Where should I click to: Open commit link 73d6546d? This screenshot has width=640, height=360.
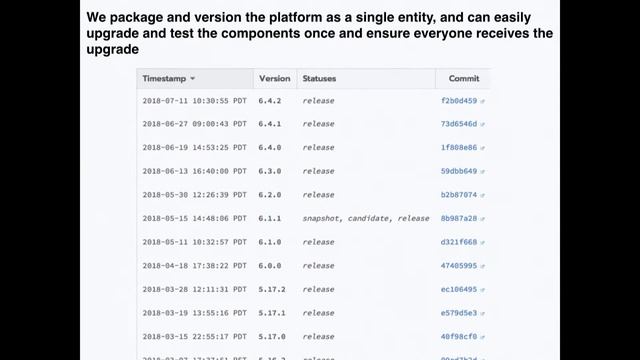tap(459, 124)
